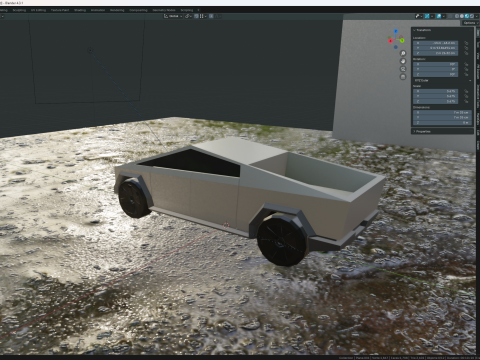Open the Options dropdown
This screenshot has width=480, height=360.
coord(470,23)
